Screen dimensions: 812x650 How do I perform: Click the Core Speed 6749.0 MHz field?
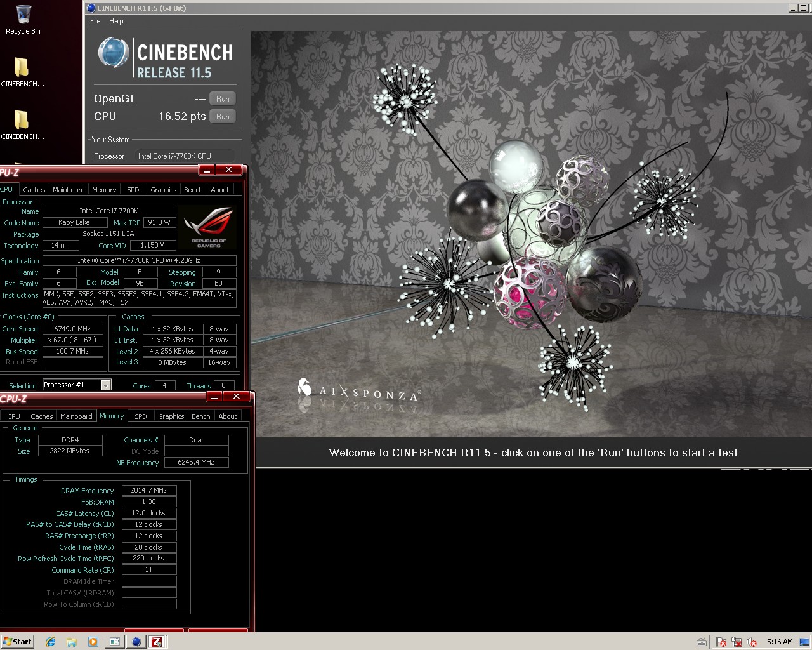tap(73, 329)
